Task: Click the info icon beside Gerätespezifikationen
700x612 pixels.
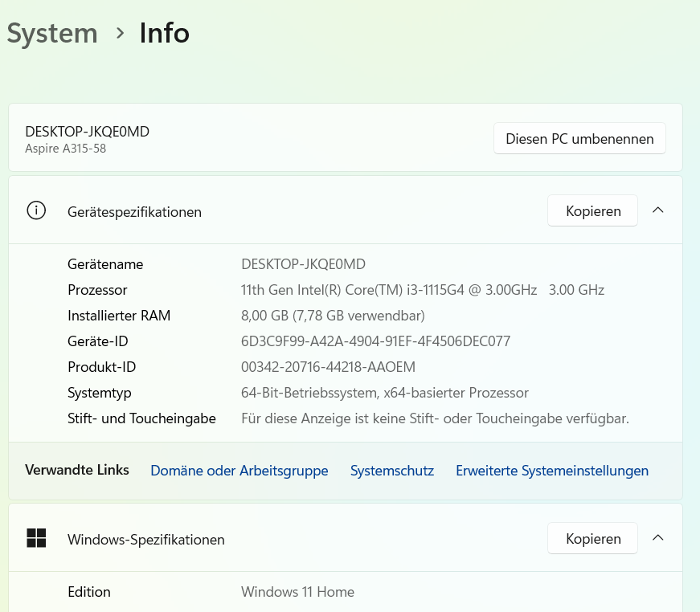Action: pos(36,210)
